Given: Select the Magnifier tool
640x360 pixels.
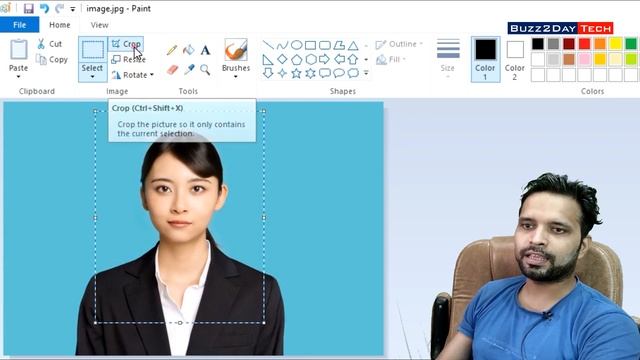Looking at the screenshot, I should [205, 69].
